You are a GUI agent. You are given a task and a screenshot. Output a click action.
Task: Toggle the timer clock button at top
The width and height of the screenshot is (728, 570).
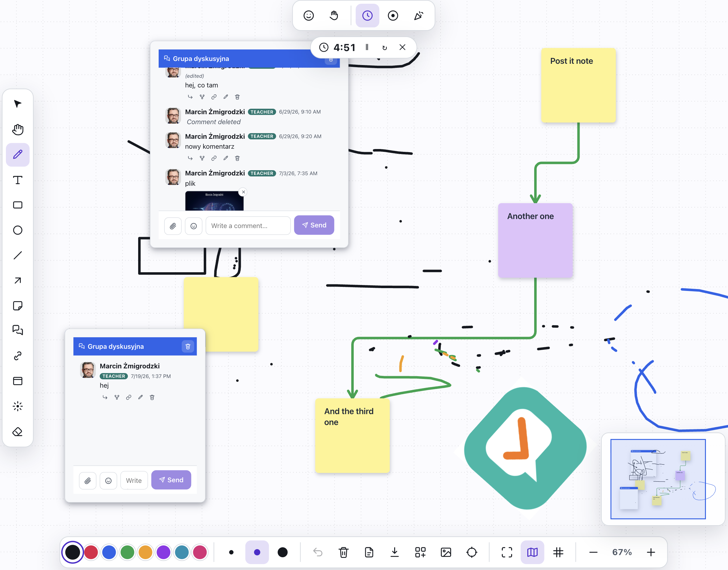tap(367, 16)
